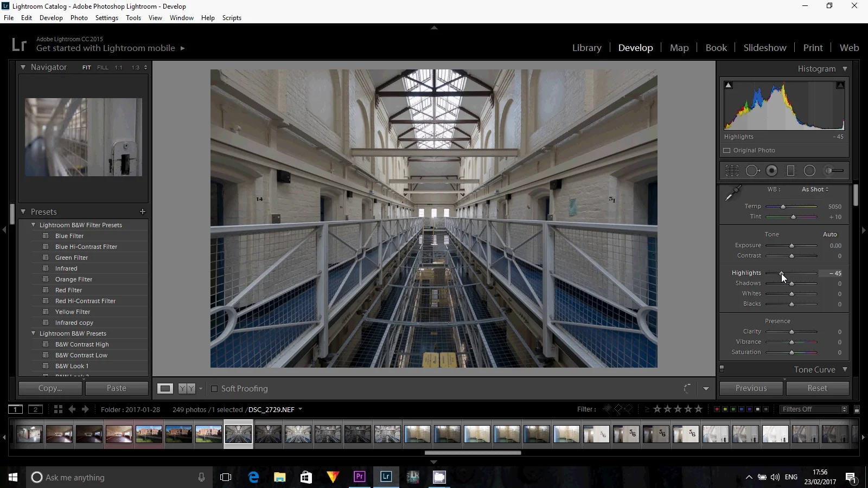Open the Develop menu
The height and width of the screenshot is (488, 868).
pyautogui.click(x=51, y=18)
